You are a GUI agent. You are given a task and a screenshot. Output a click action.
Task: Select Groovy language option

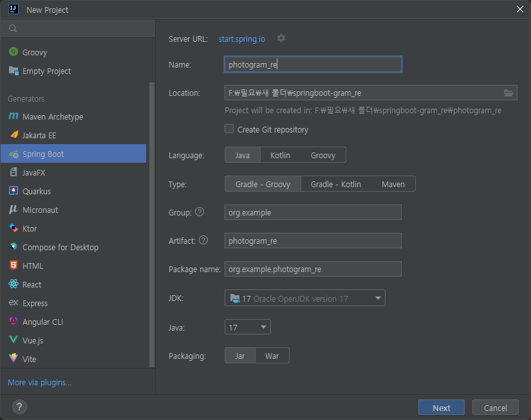(323, 155)
